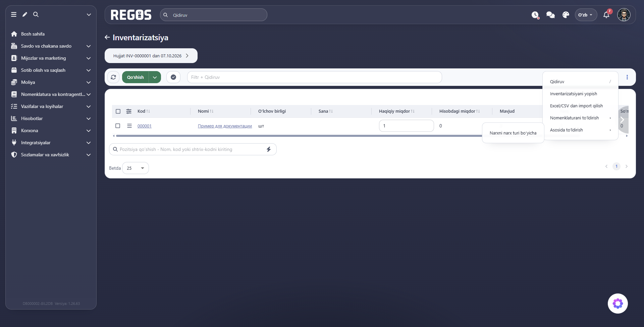Click the refresh icon in the toolbar
Viewport: 644px width, 327px height.
[x=113, y=77]
